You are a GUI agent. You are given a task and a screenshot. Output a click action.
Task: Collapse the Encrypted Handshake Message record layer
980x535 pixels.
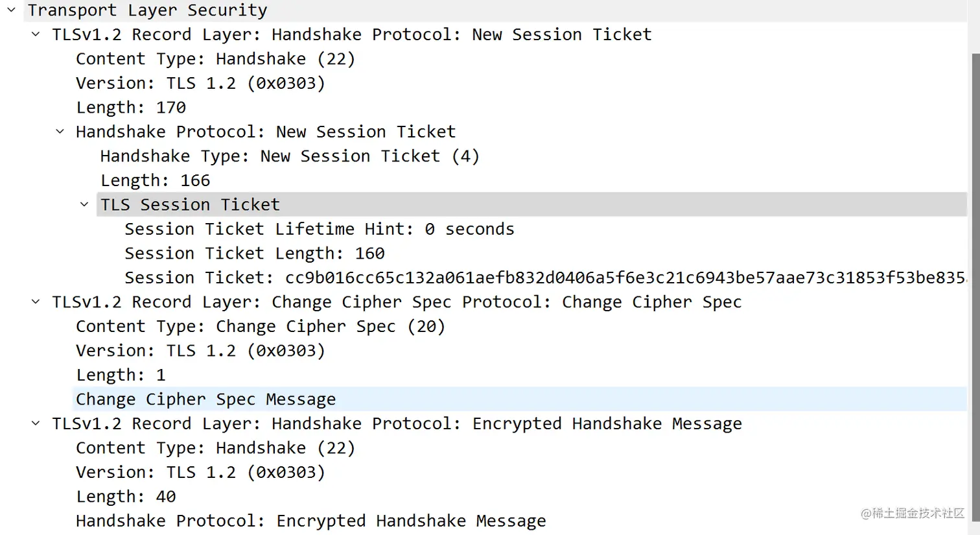point(36,423)
